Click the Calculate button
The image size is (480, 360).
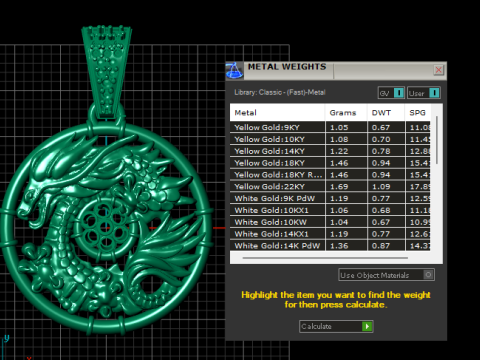tap(336, 326)
